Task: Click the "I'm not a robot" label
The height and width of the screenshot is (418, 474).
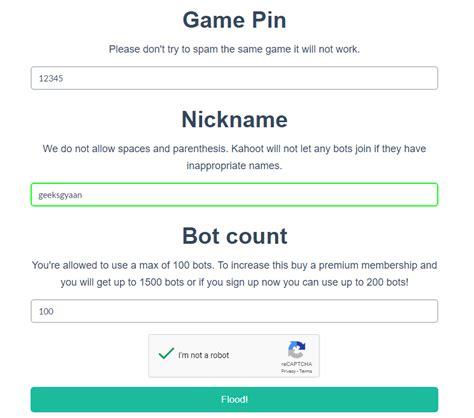Action: (204, 355)
